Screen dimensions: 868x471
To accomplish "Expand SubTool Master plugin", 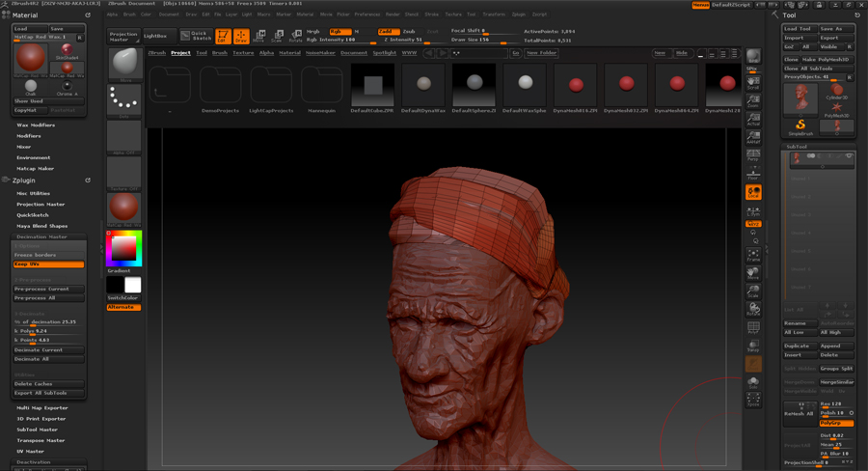I will point(37,429).
